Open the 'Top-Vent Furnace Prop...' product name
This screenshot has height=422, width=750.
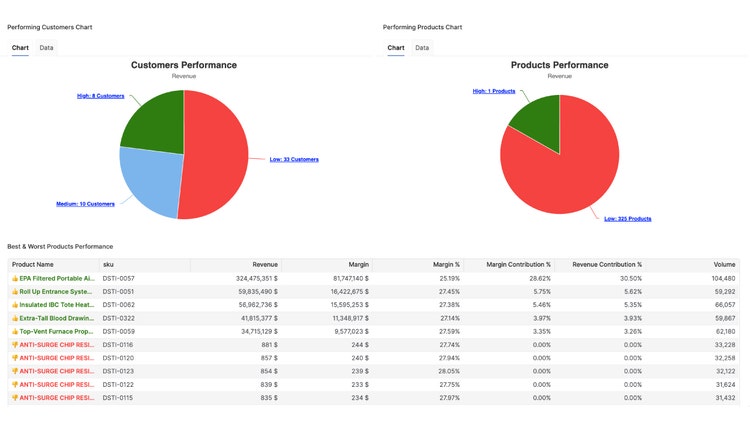[x=56, y=332]
